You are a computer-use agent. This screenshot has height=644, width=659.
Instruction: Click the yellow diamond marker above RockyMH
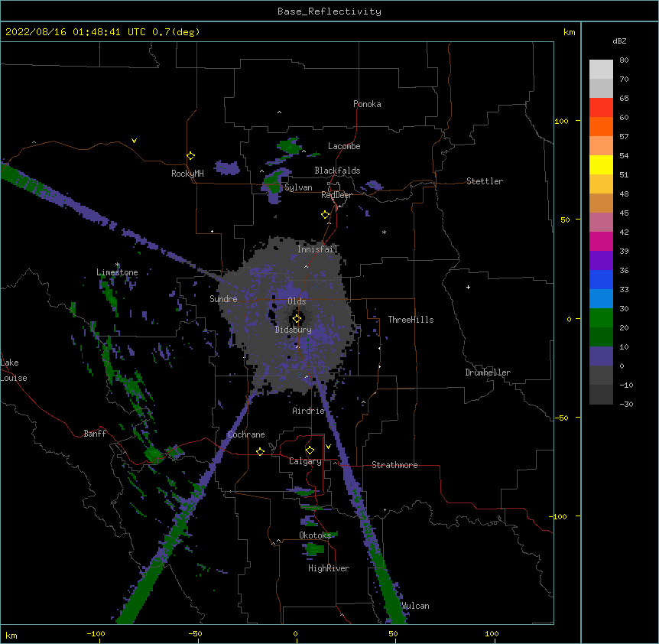[x=190, y=156]
